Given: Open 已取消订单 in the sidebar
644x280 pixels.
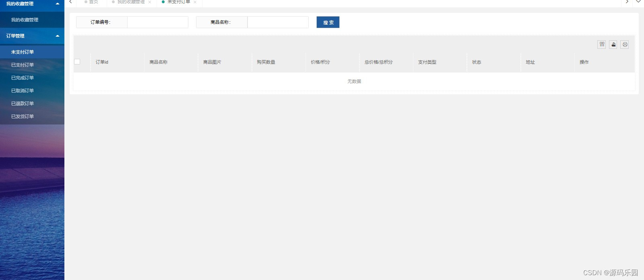Looking at the screenshot, I should pos(32,91).
